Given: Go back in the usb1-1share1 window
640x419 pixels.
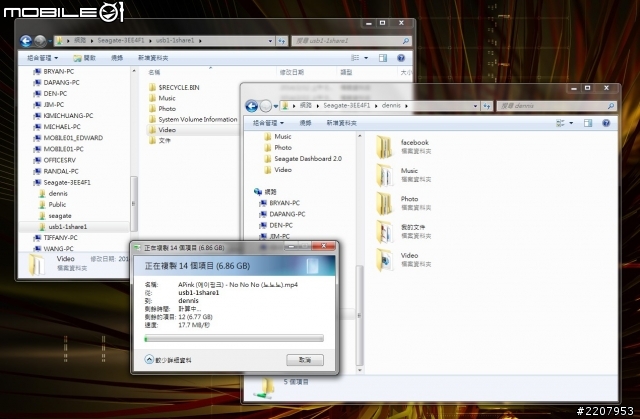Looking at the screenshot, I should (x=26, y=41).
